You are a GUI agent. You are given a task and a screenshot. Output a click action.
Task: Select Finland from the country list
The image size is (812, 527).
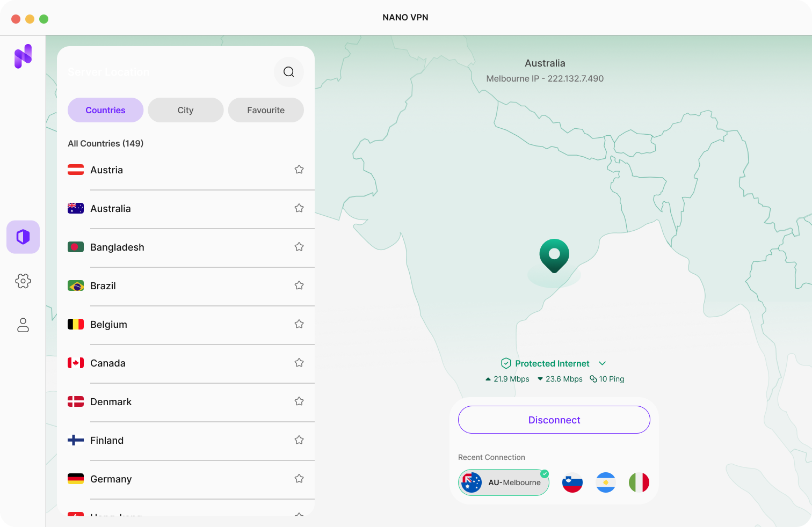pyautogui.click(x=186, y=441)
